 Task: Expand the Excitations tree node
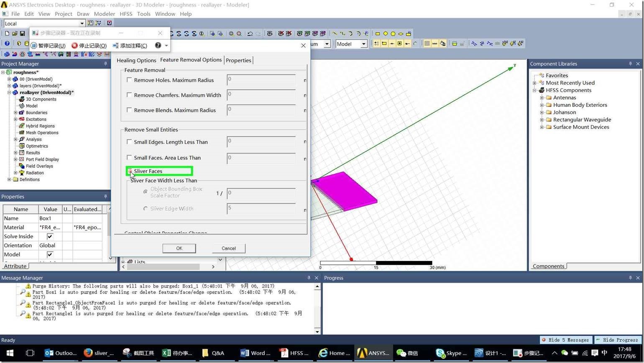tap(15, 119)
